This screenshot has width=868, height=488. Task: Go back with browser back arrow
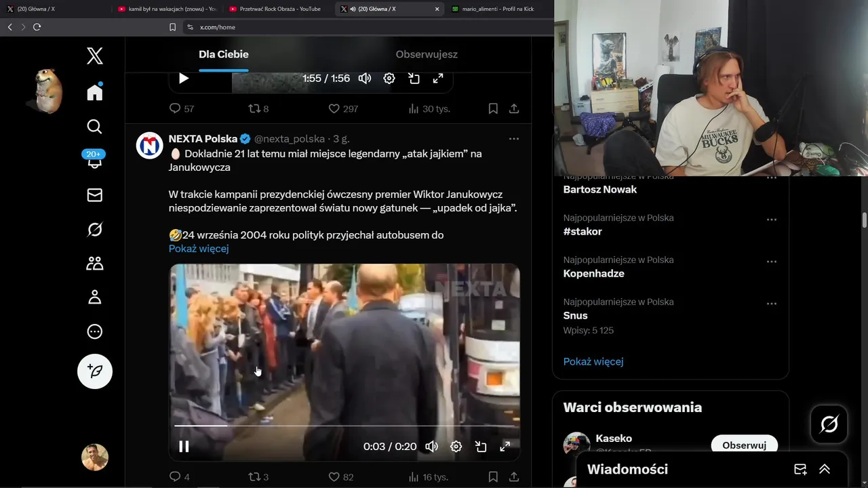(x=9, y=27)
